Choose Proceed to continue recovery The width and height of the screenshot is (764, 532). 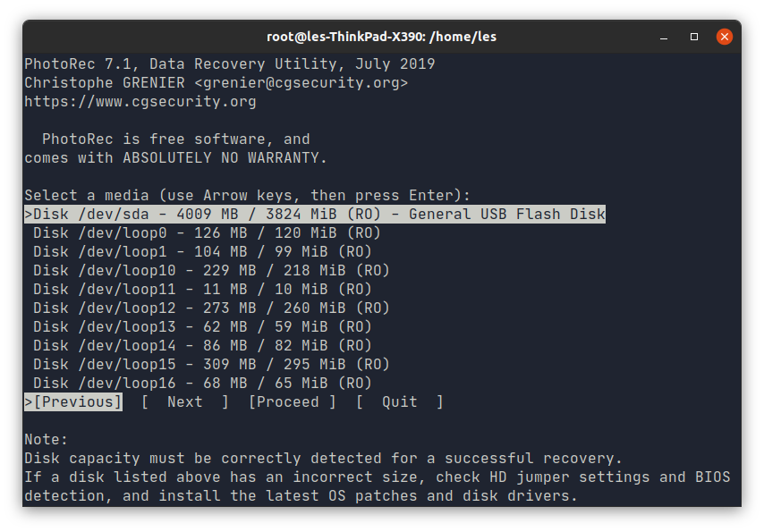click(x=292, y=402)
